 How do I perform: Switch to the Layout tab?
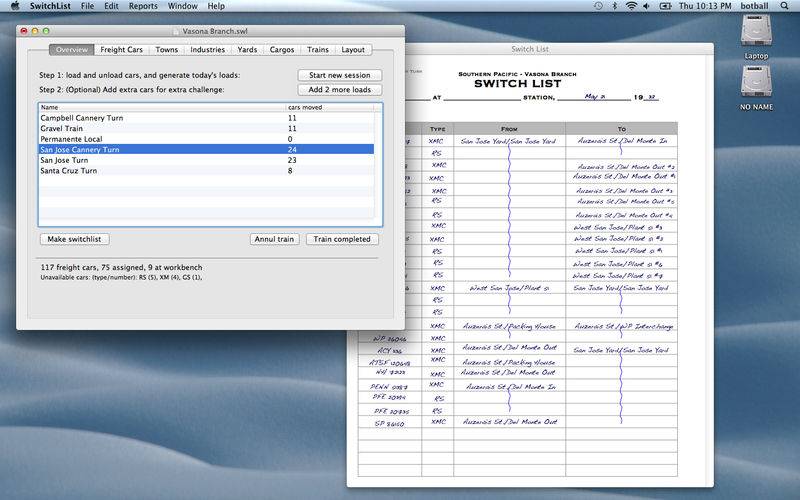353,49
